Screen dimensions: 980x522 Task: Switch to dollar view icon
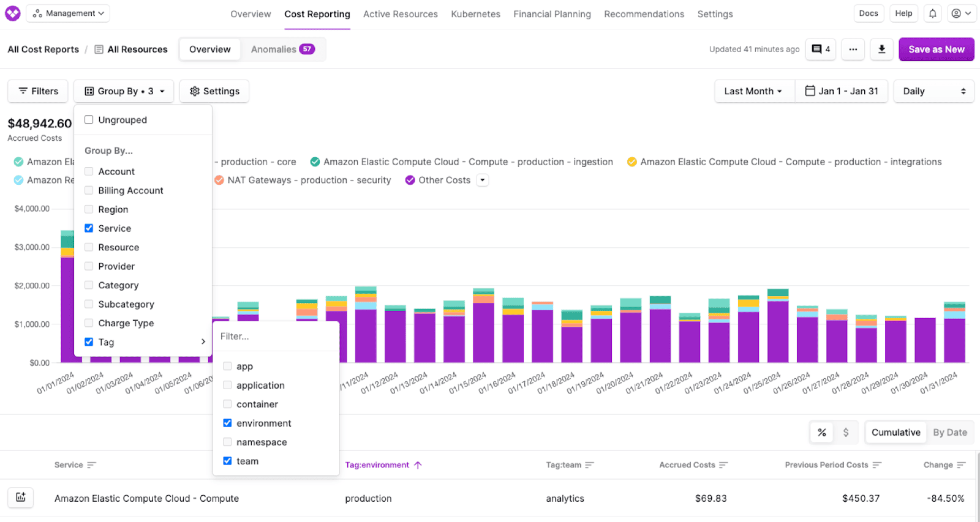coord(846,433)
